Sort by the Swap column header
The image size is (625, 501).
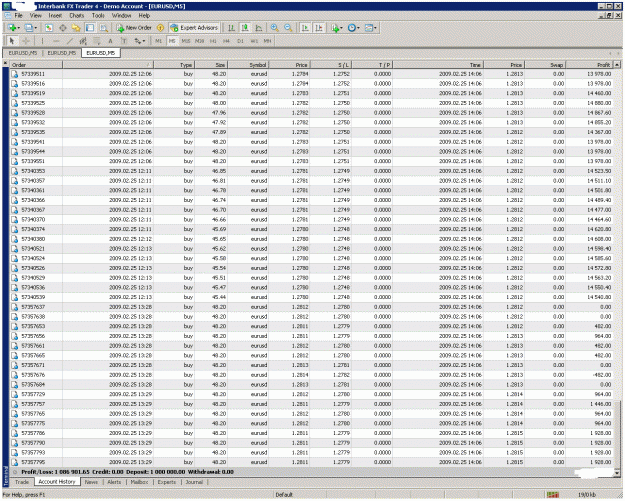tap(545, 65)
